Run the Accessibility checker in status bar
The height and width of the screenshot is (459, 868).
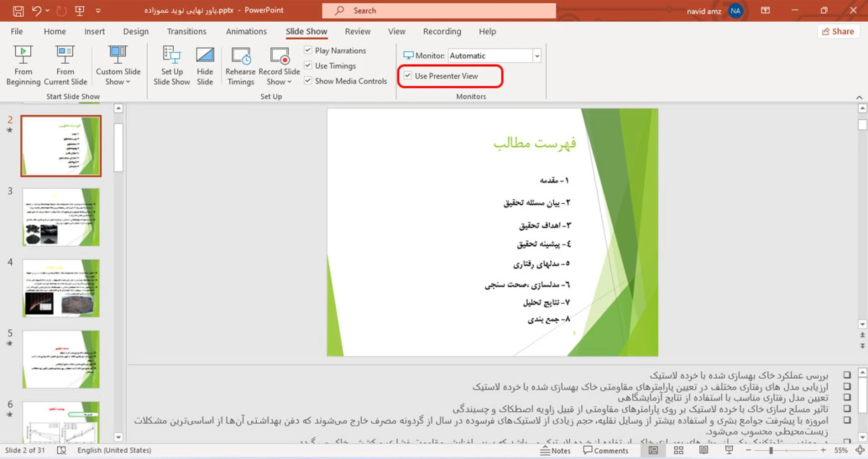coord(61,450)
